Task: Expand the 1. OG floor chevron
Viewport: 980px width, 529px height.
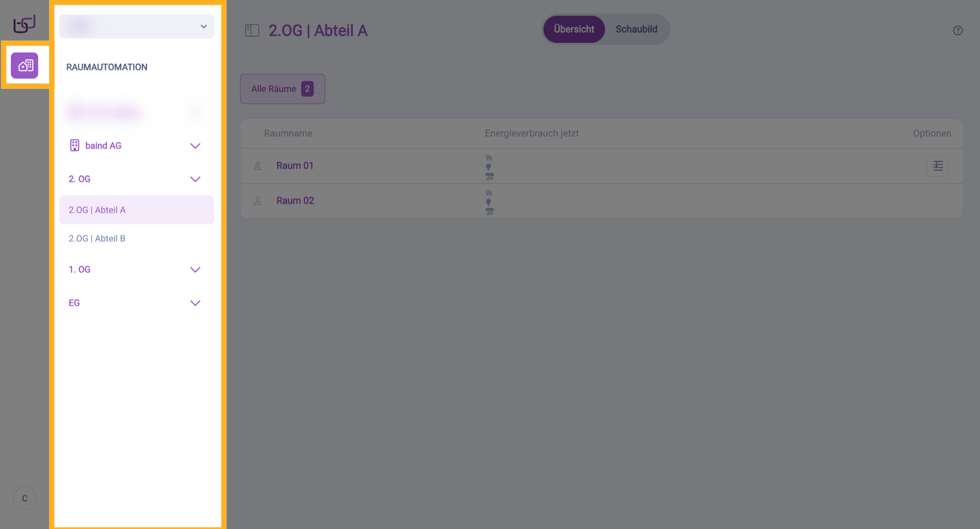Action: pyautogui.click(x=195, y=269)
